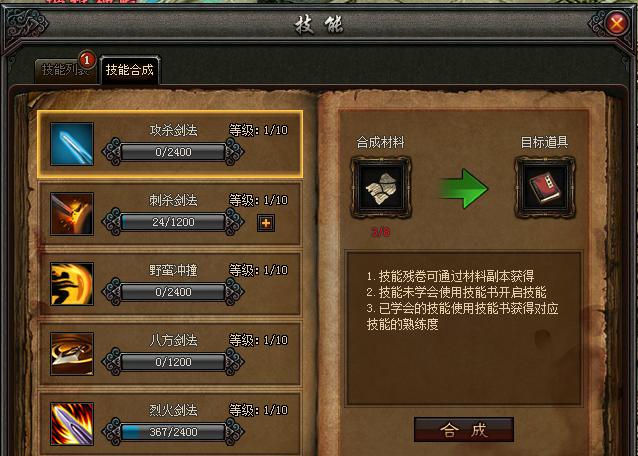Click the 烈火剑法 367/2400 progress bar

pyautogui.click(x=173, y=432)
